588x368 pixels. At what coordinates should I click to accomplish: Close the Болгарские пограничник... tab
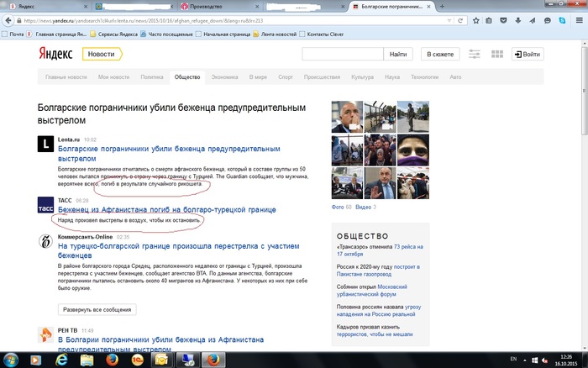[428, 7]
